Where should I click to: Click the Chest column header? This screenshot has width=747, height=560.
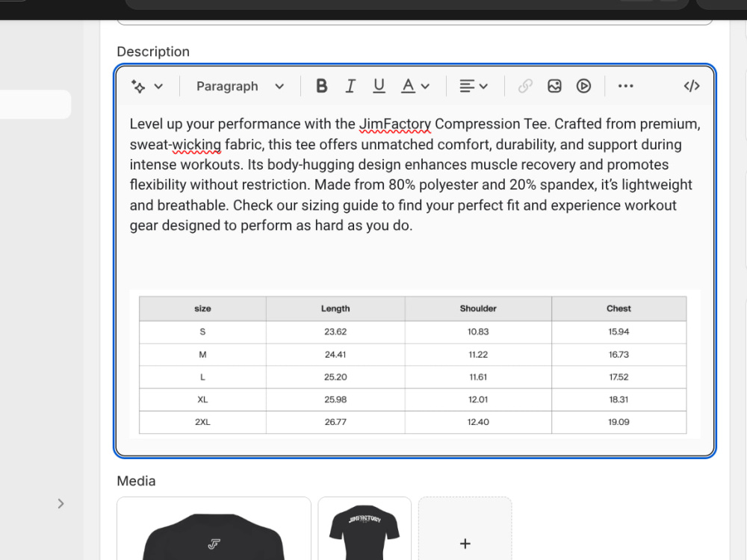[619, 308]
